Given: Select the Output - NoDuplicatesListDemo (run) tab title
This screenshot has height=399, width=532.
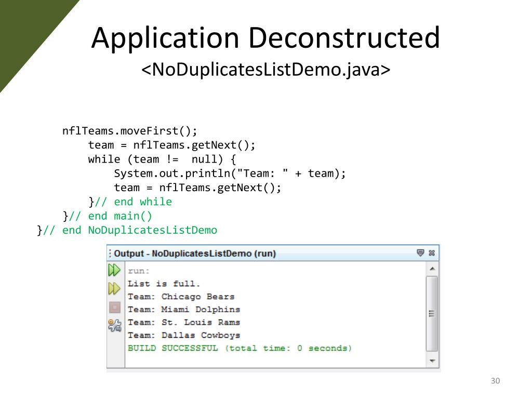Looking at the screenshot, I should (195, 254).
